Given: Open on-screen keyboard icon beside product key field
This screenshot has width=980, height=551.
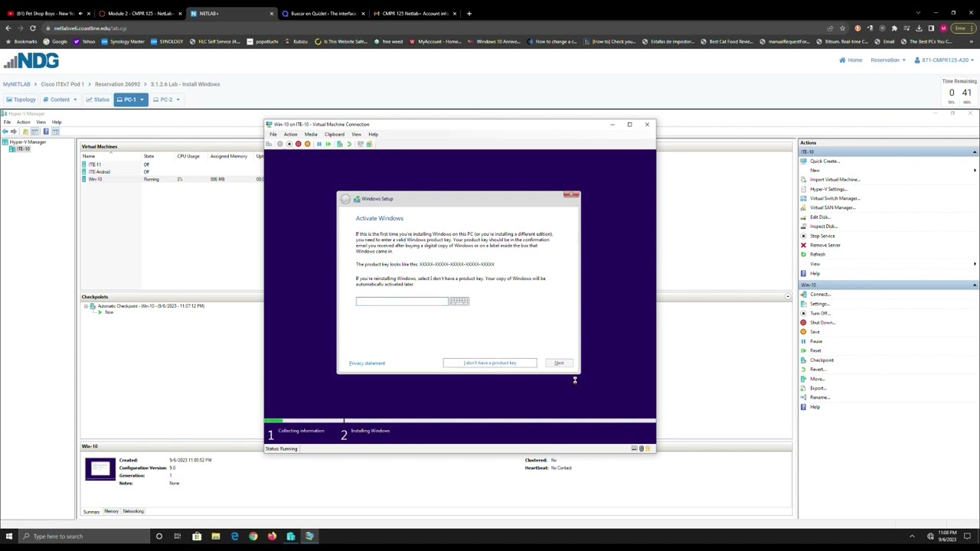Looking at the screenshot, I should 459,301.
